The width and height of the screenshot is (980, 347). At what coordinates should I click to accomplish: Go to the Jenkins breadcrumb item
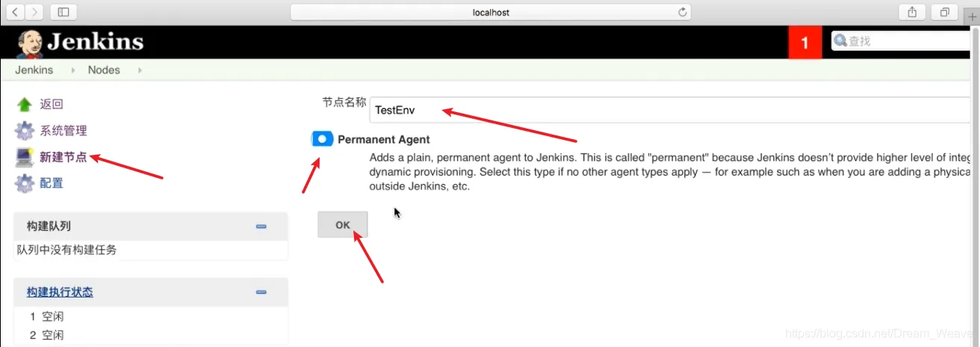coord(34,70)
